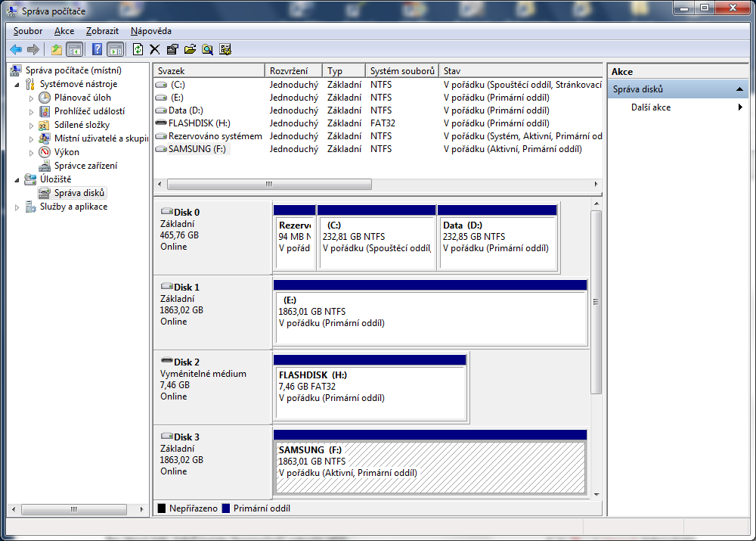Open Properties via the toolbar icon
This screenshot has width=756, height=541.
tap(172, 49)
